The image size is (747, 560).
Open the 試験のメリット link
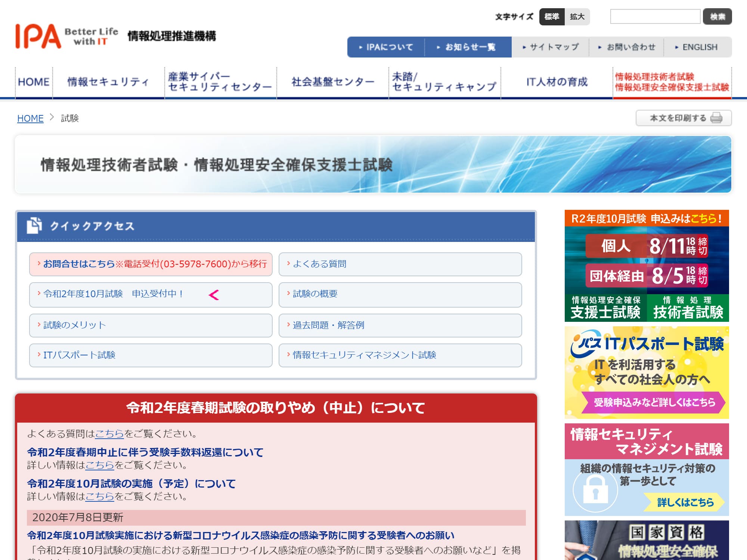(151, 325)
